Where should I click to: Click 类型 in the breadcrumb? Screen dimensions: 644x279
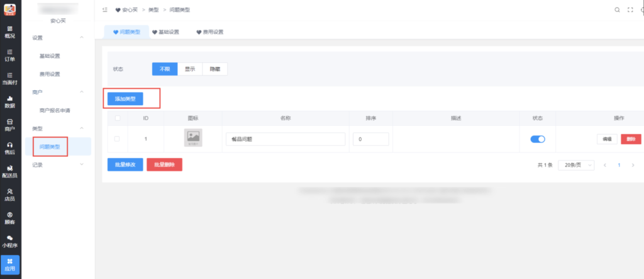[153, 10]
